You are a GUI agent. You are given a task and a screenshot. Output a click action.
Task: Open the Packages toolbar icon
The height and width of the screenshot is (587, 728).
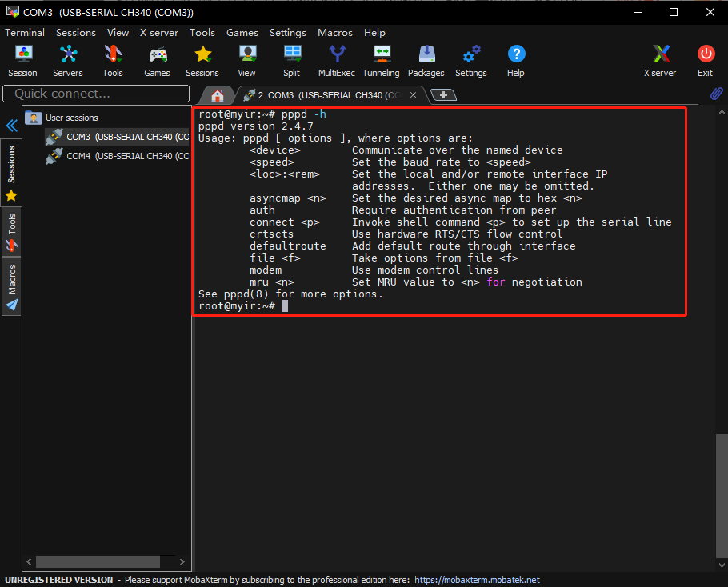[x=426, y=61]
